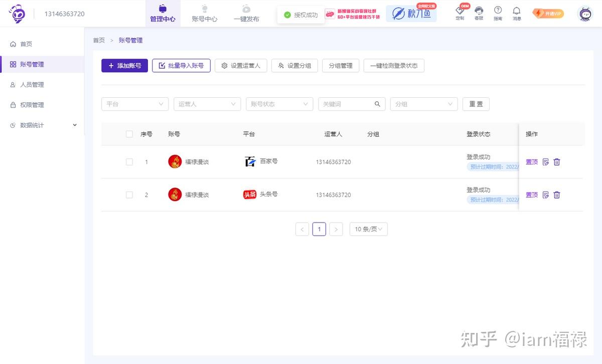Switch to 一键发布 tab
The image size is (602, 364).
pyautogui.click(x=246, y=14)
